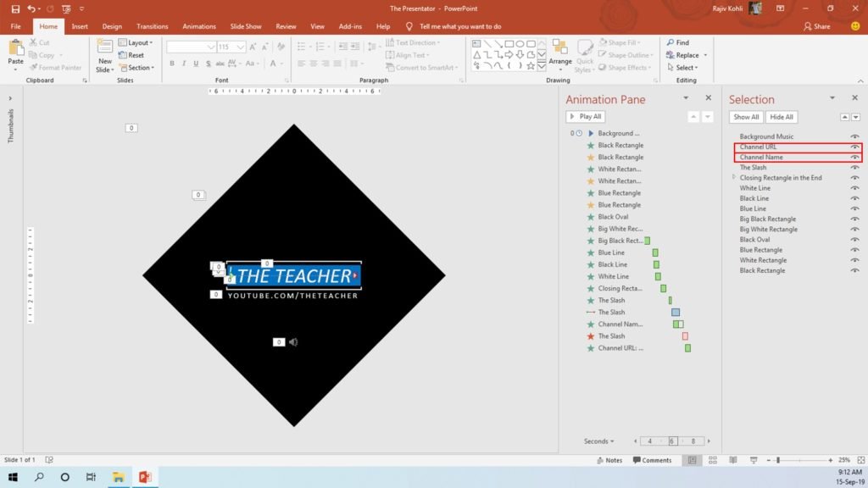Click the Paste clipboard icon
The image size is (868, 488).
point(16,48)
